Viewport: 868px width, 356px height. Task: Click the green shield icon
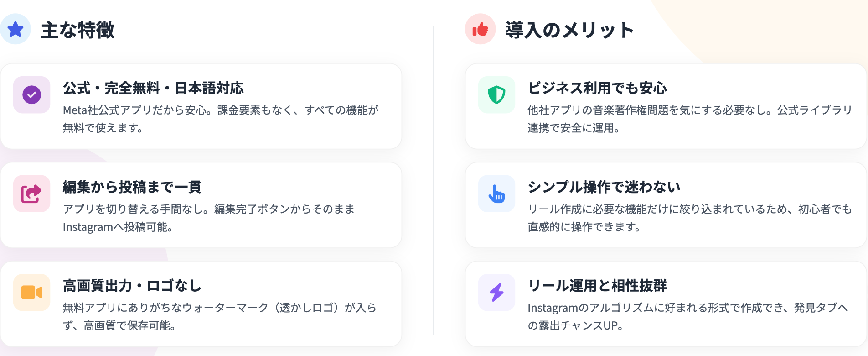[496, 95]
